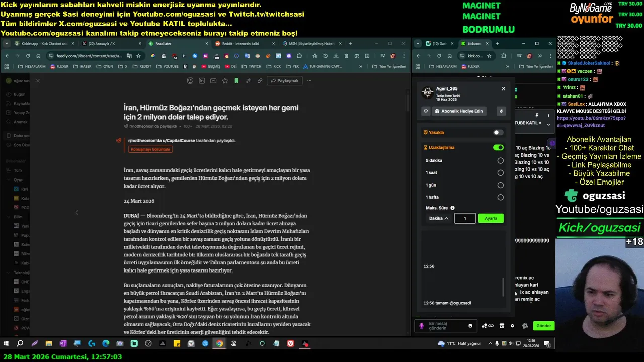
Task: Open REDDIT bookmark folder
Action: point(142,66)
